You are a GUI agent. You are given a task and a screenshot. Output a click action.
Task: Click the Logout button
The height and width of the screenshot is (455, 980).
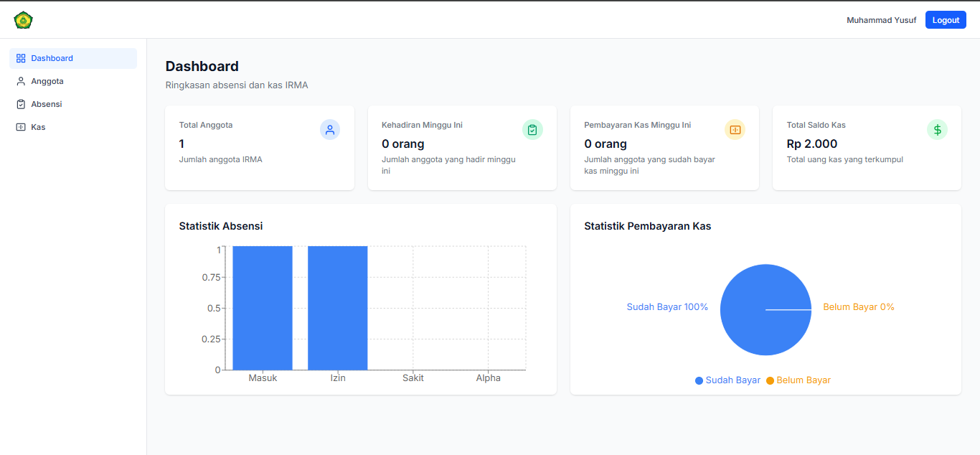945,19
